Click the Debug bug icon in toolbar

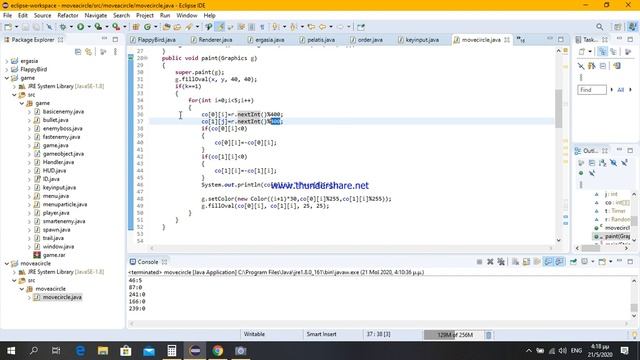[63, 27]
